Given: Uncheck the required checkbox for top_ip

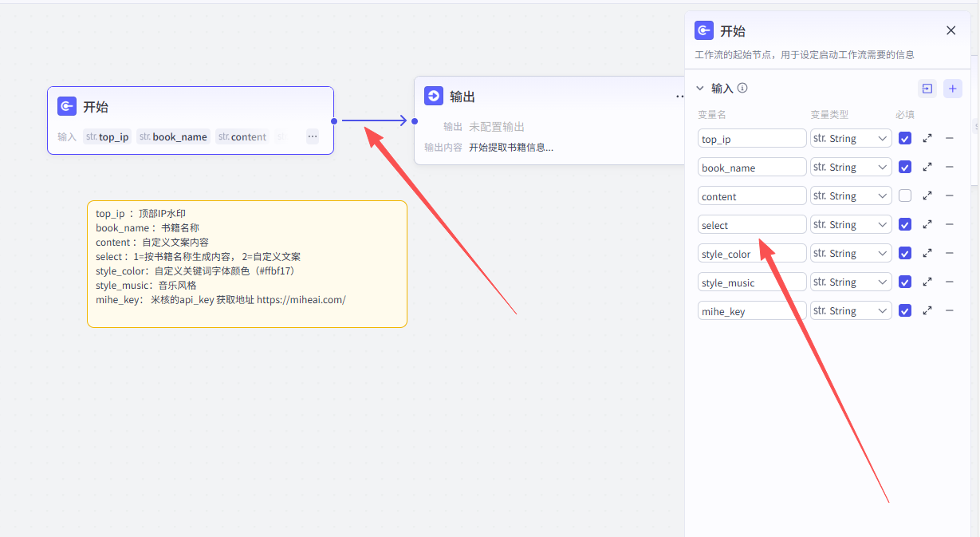Looking at the screenshot, I should click(x=905, y=139).
